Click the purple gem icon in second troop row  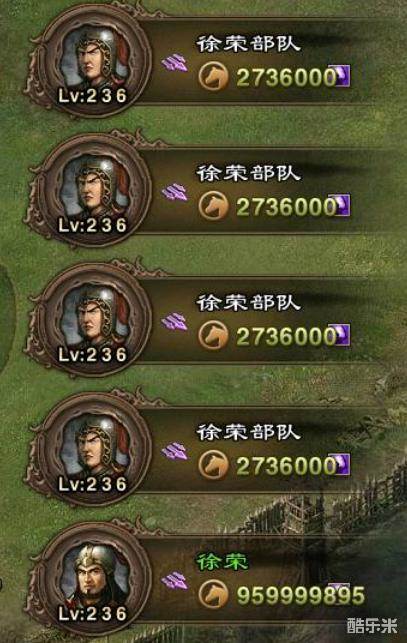[x=342, y=205]
